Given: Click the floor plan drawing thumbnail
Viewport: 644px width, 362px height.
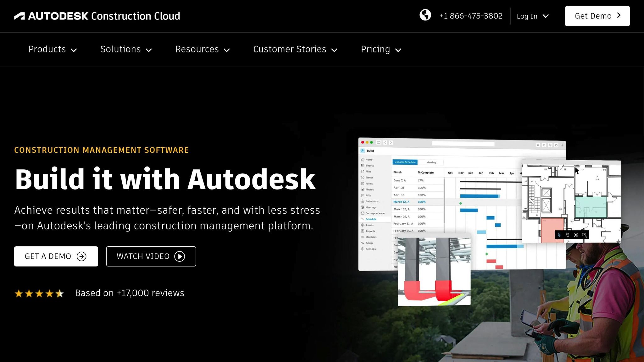Looking at the screenshot, I should 571,201.
